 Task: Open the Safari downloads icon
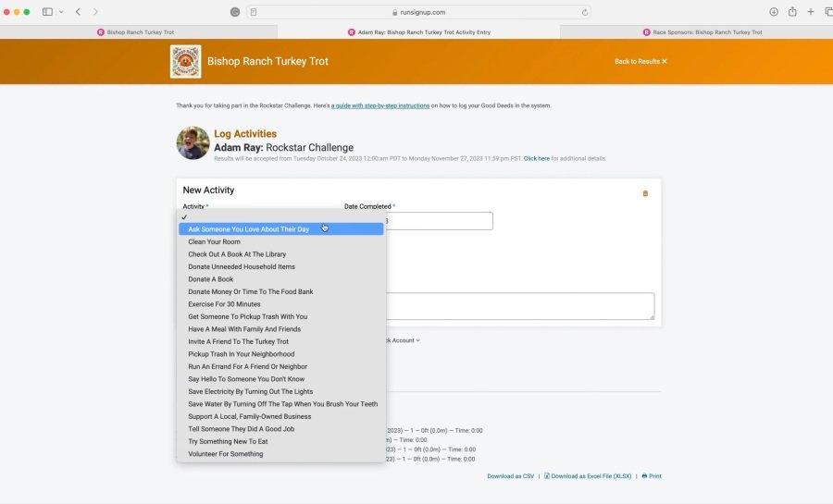point(774,12)
